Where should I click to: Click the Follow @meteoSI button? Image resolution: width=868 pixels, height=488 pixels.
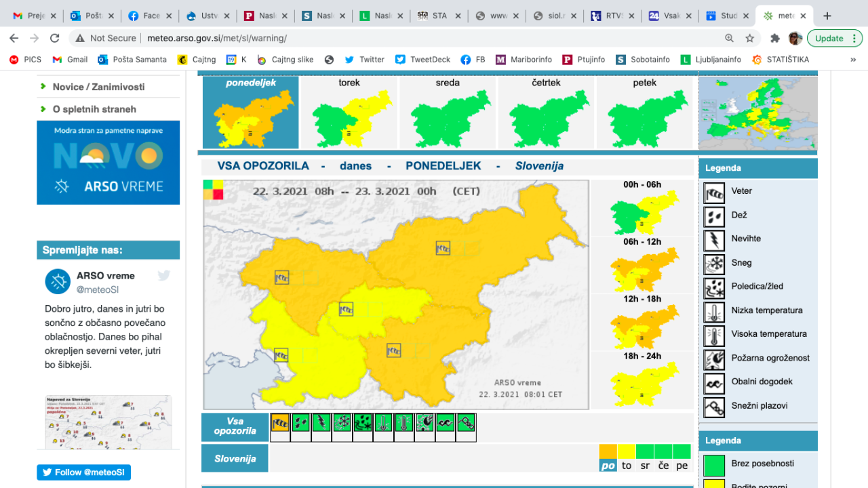pyautogui.click(x=84, y=472)
